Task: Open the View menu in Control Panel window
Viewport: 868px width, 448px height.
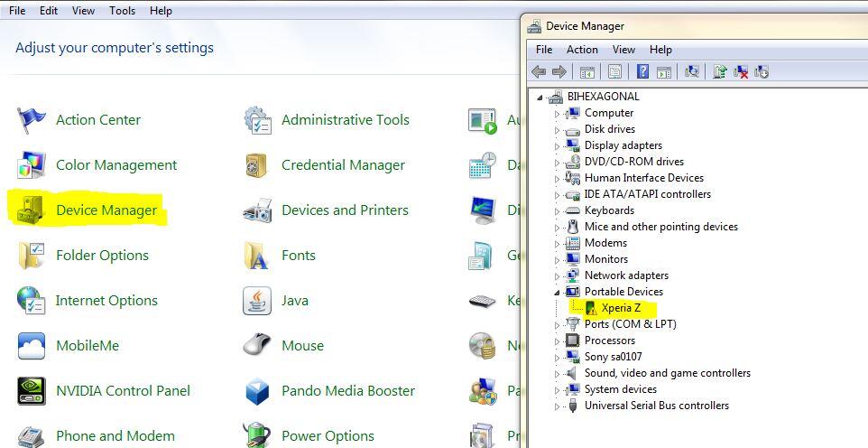Action: 83,11
